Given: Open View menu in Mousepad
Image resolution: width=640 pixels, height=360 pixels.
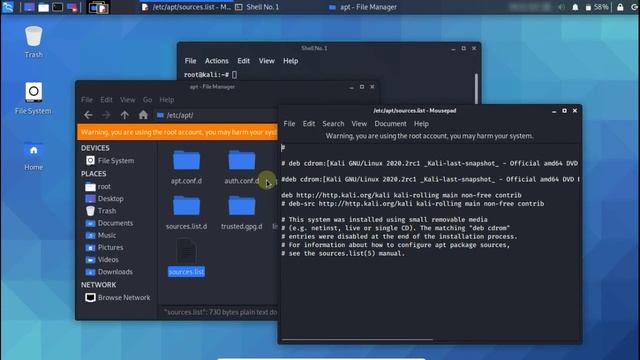Looking at the screenshot, I should tap(359, 124).
